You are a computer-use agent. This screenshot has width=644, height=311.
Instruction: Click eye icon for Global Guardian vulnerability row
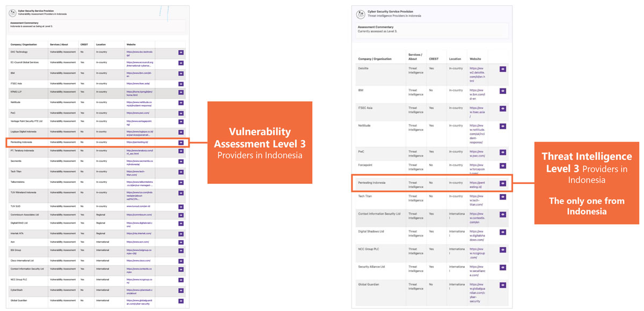pyautogui.click(x=181, y=301)
